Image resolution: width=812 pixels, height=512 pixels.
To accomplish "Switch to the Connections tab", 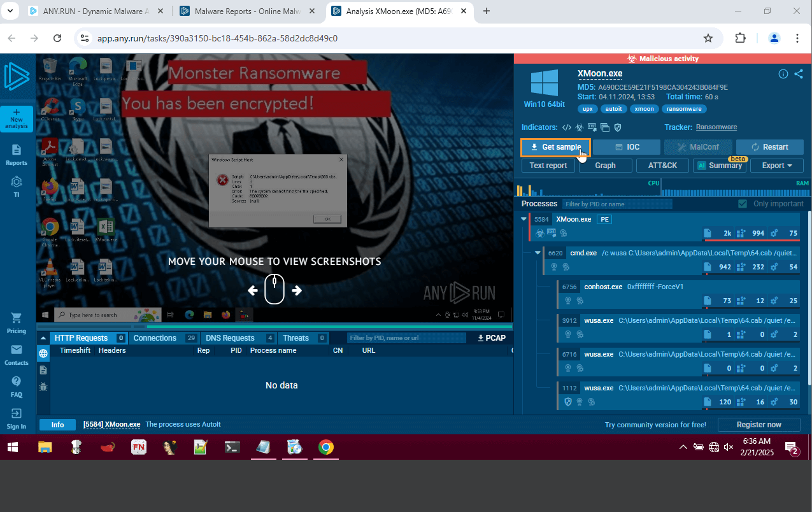I will 164,338.
